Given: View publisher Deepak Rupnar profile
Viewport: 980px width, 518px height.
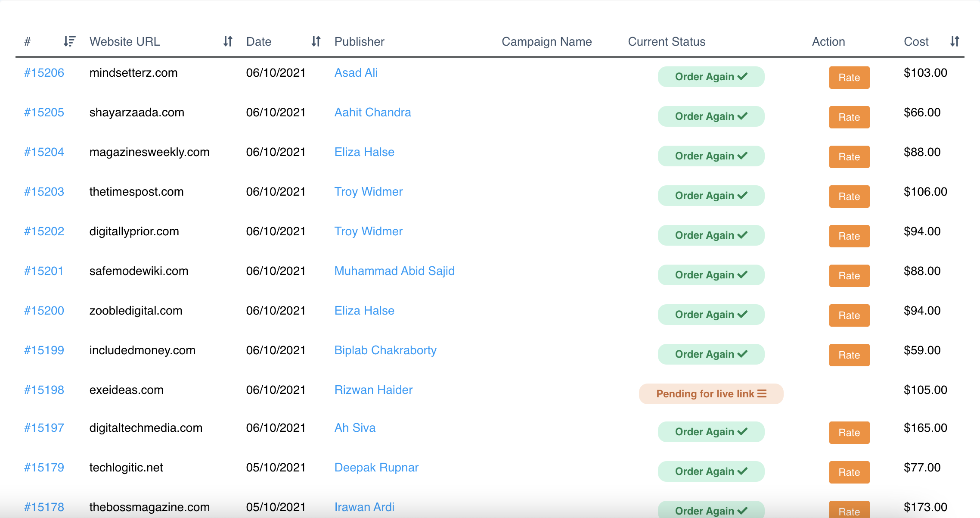Looking at the screenshot, I should tap(376, 467).
